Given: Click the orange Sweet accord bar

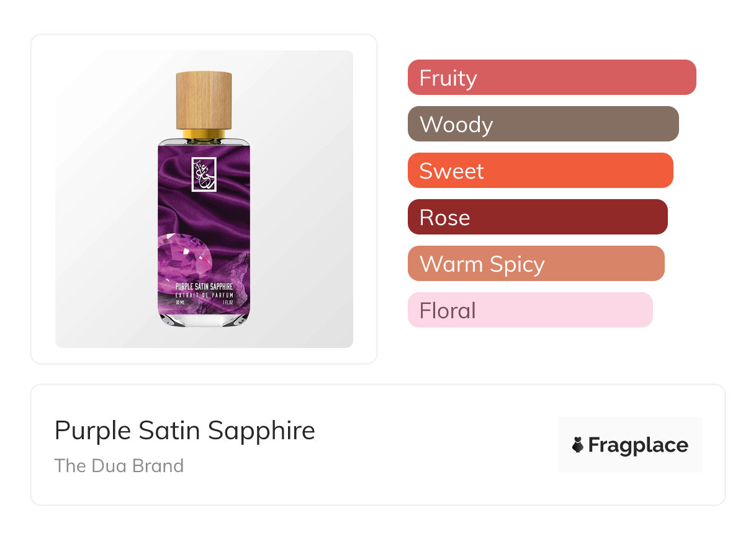Looking at the screenshot, I should point(540,171).
